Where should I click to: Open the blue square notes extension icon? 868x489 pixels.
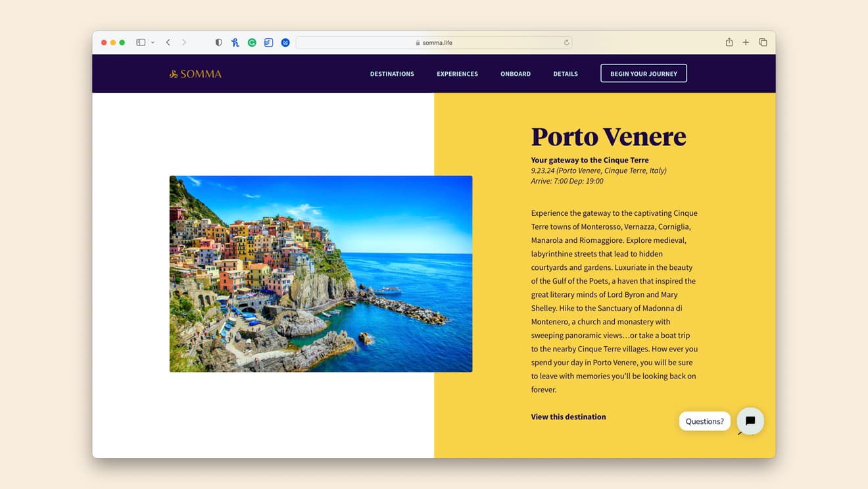coord(268,42)
